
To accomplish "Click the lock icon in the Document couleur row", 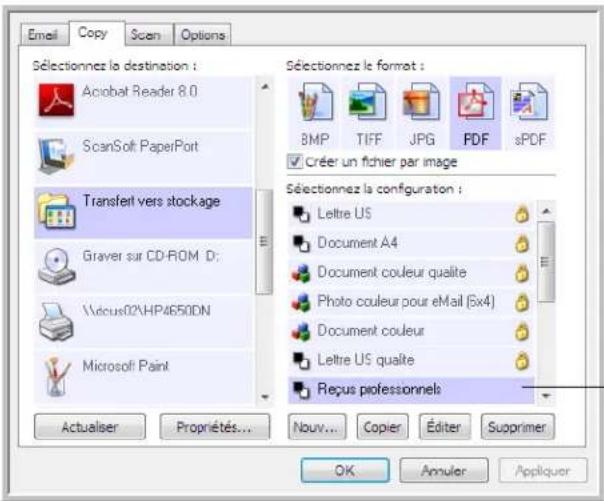I will (522, 331).
